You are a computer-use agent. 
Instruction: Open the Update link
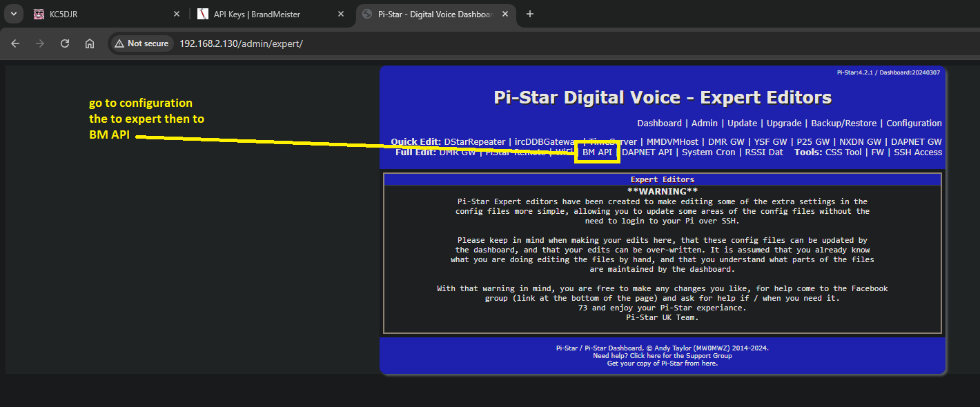[x=743, y=123]
